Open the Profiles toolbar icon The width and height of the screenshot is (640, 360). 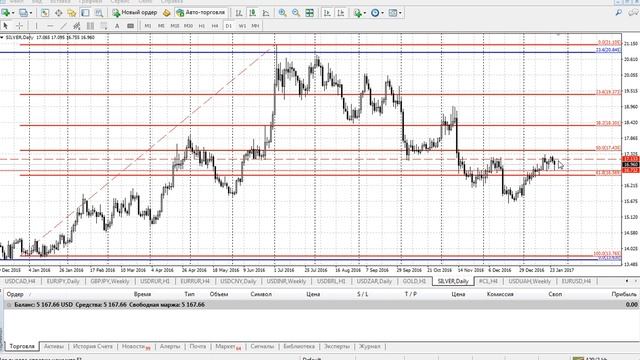[x=23, y=13]
